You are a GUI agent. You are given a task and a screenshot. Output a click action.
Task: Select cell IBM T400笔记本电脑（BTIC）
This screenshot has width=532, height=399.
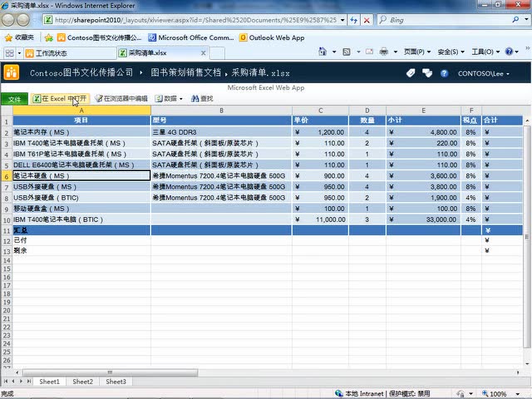81,219
